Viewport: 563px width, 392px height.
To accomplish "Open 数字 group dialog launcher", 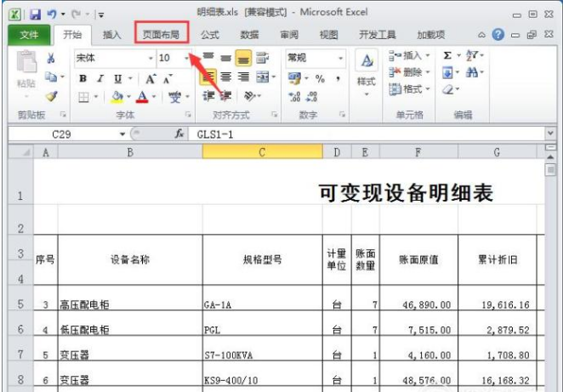I will point(342,115).
